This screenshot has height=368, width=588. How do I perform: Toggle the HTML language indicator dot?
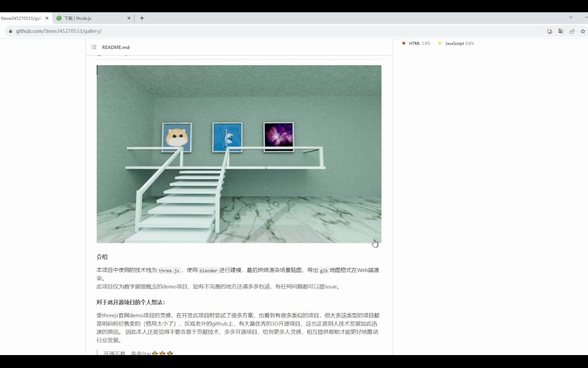coord(404,43)
